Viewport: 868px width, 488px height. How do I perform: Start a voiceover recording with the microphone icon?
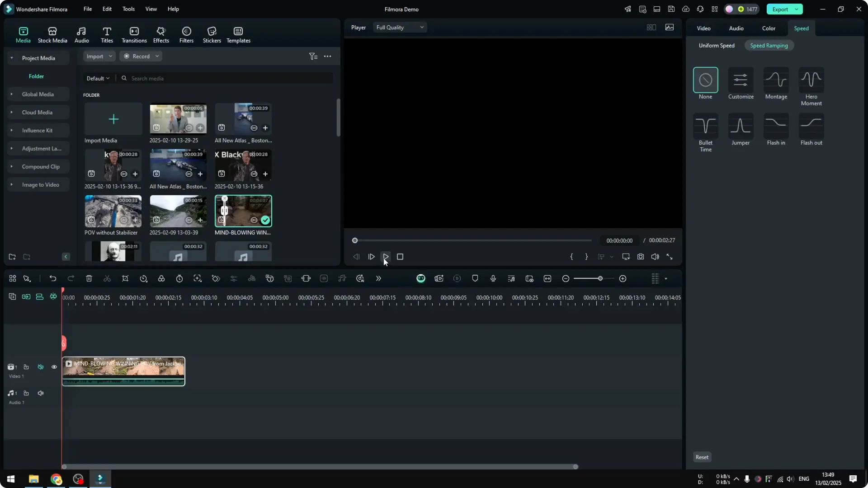[493, 278]
